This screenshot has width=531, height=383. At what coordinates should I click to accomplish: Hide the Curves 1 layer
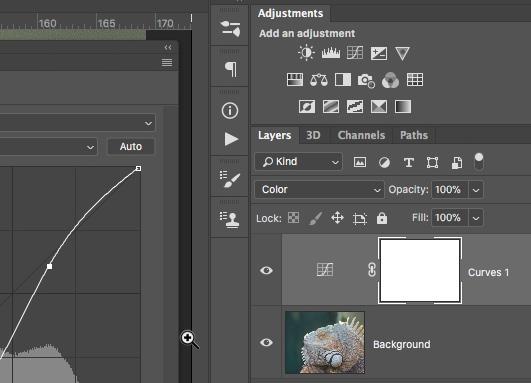pos(266,270)
